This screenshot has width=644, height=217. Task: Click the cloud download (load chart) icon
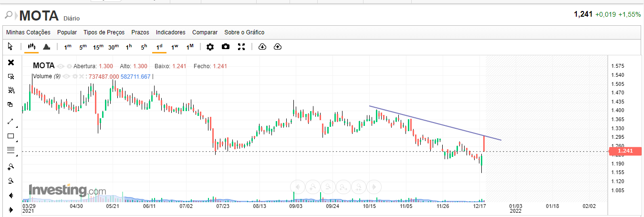pos(262,47)
